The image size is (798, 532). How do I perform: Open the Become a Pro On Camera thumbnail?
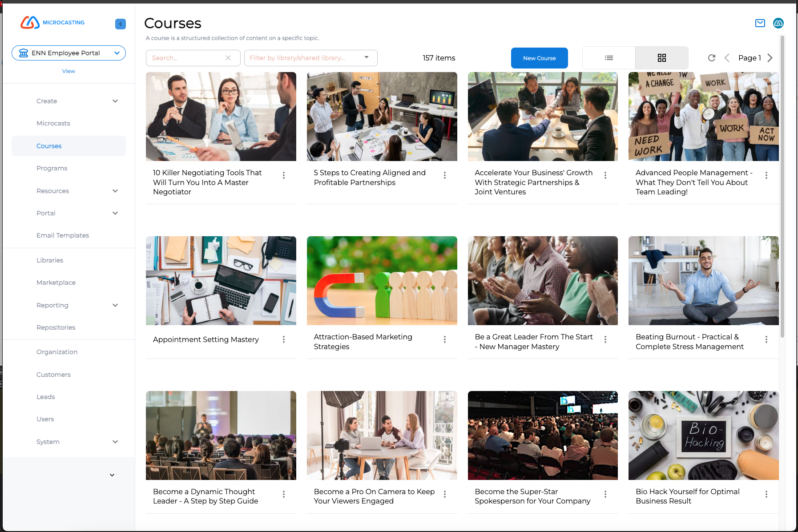pyautogui.click(x=382, y=435)
